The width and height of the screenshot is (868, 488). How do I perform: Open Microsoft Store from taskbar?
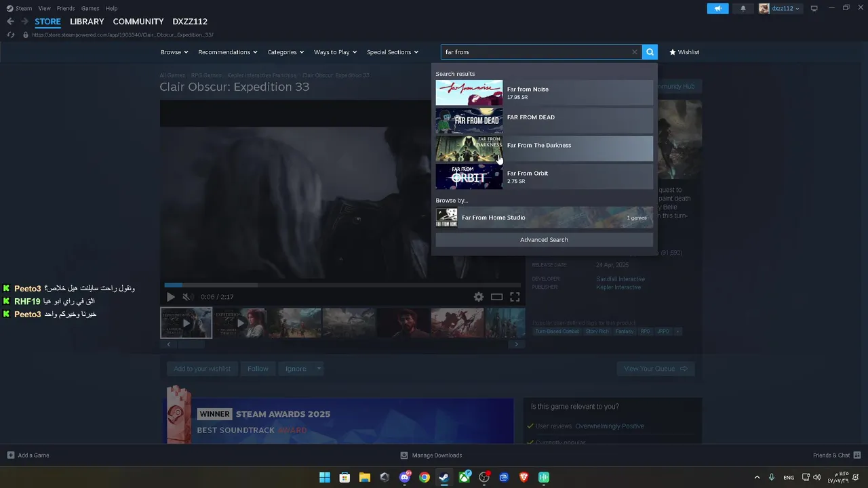(x=344, y=477)
